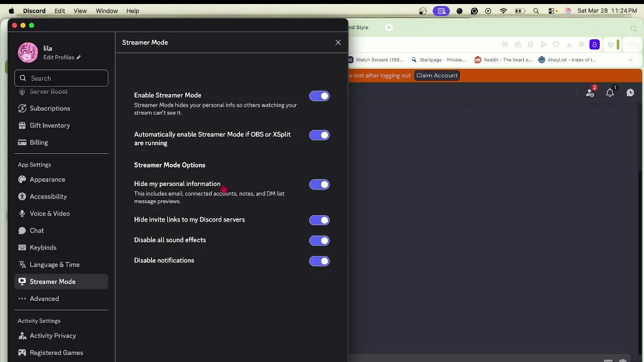This screenshot has width=644, height=362.
Task: Click the Billing card icon
Action: (x=22, y=143)
